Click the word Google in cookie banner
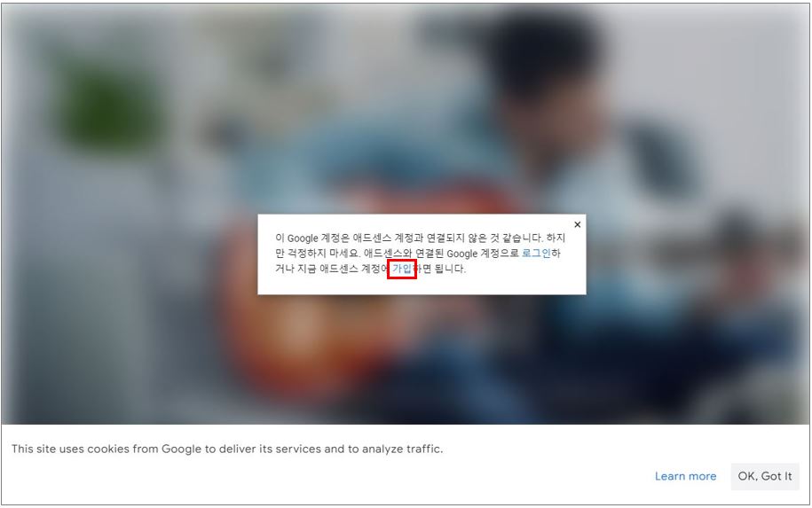 click(181, 449)
